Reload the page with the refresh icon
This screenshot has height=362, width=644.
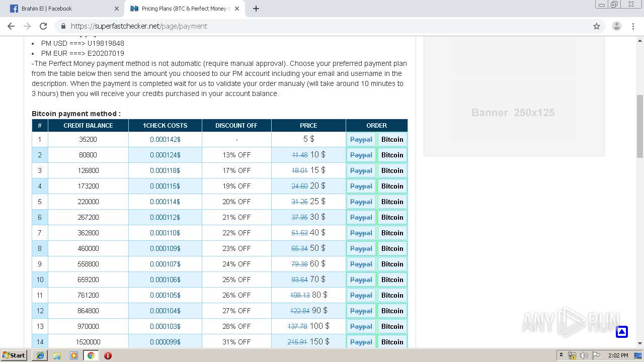pyautogui.click(x=43, y=26)
